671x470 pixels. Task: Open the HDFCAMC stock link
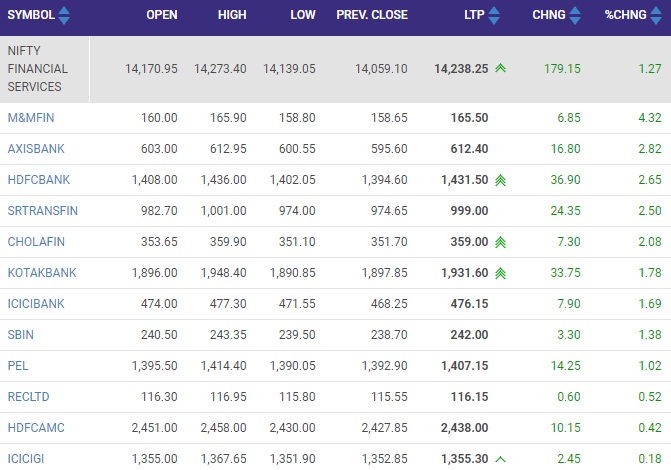(36, 428)
